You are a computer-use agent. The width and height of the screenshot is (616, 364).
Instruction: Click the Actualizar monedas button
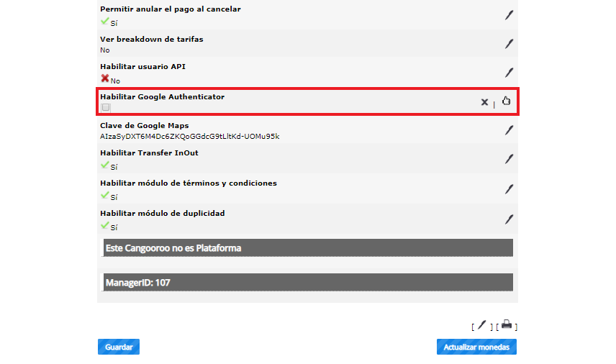click(476, 347)
